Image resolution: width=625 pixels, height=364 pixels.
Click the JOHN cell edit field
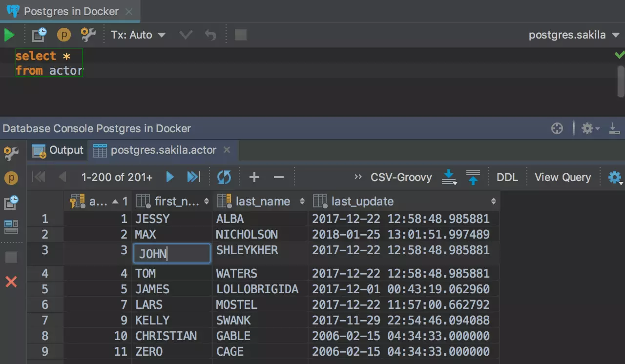click(171, 254)
